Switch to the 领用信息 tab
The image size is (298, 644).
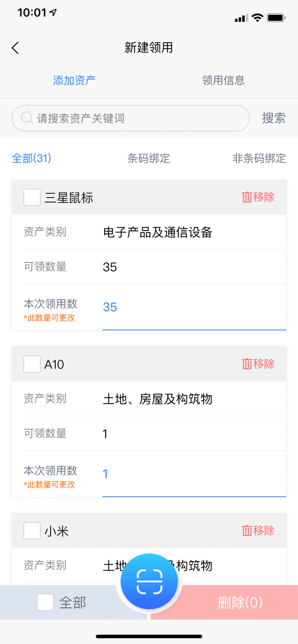tap(223, 80)
